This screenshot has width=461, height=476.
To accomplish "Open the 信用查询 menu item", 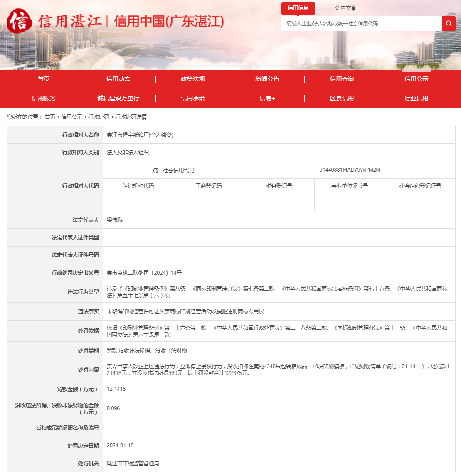I will 342,79.
